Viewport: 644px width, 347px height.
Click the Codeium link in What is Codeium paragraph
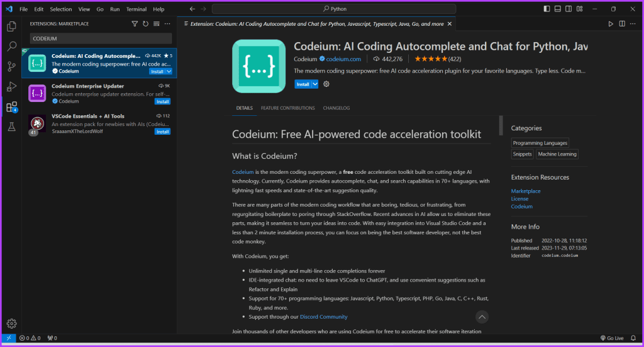pos(243,172)
